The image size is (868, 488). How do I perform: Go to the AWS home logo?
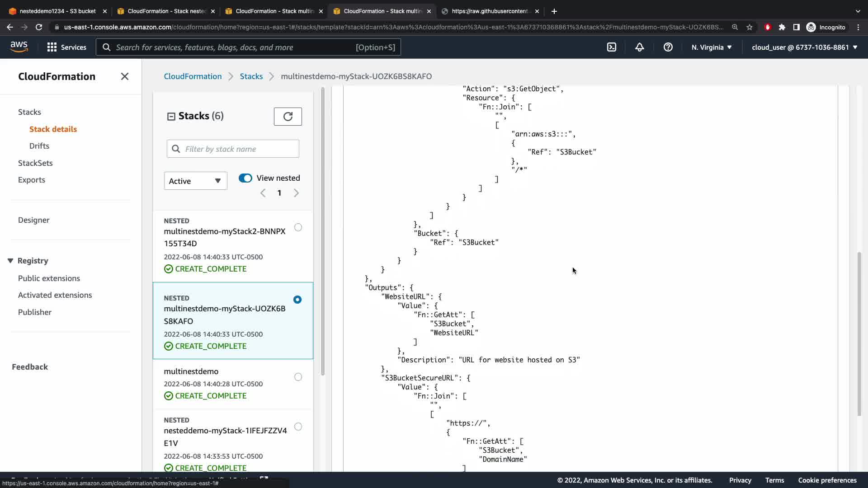coord(19,47)
